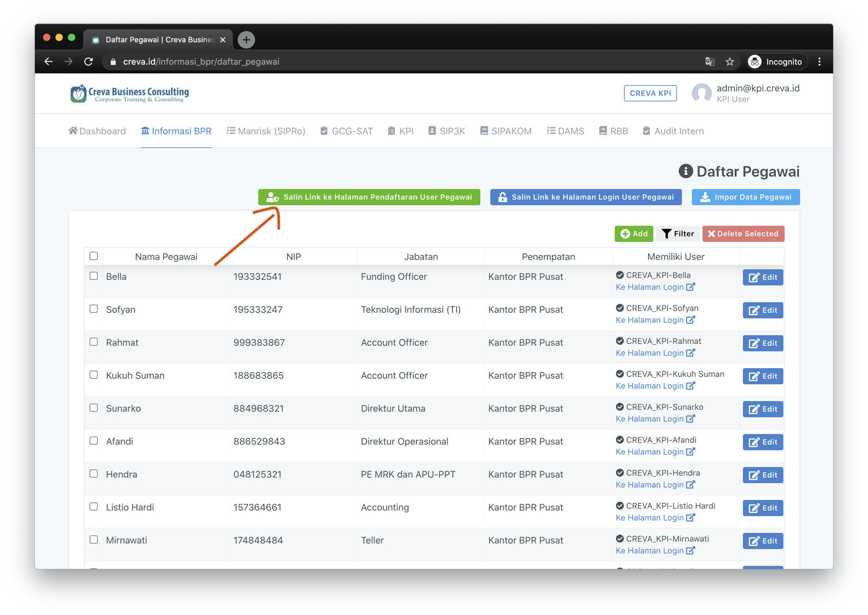The image size is (868, 615).
Task: Click the Creva Business Consulting logo
Action: click(130, 93)
